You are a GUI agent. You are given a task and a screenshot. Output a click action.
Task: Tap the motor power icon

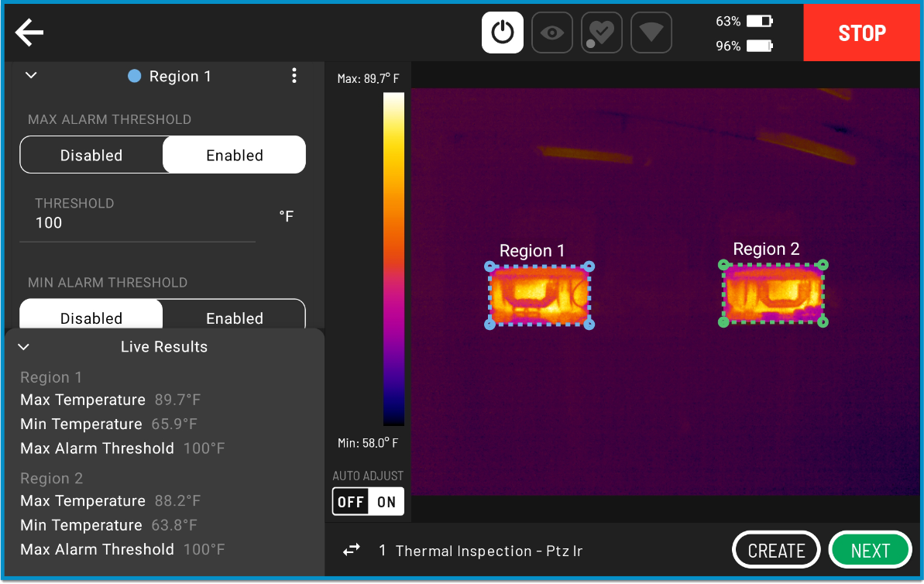click(502, 33)
